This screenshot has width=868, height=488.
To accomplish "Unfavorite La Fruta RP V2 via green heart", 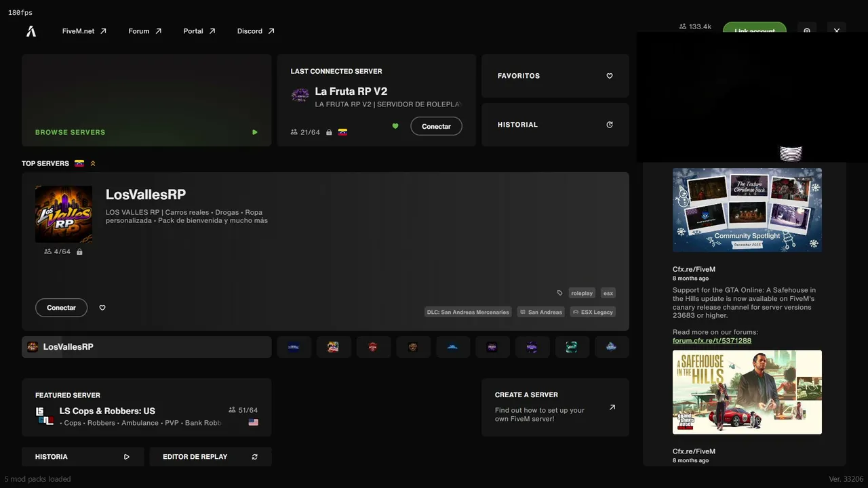I will click(395, 126).
